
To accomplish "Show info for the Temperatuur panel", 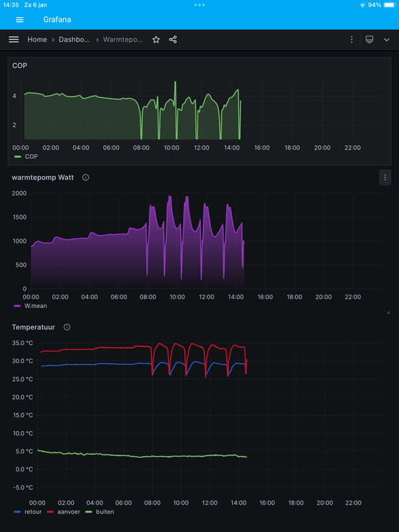I will coord(67,327).
